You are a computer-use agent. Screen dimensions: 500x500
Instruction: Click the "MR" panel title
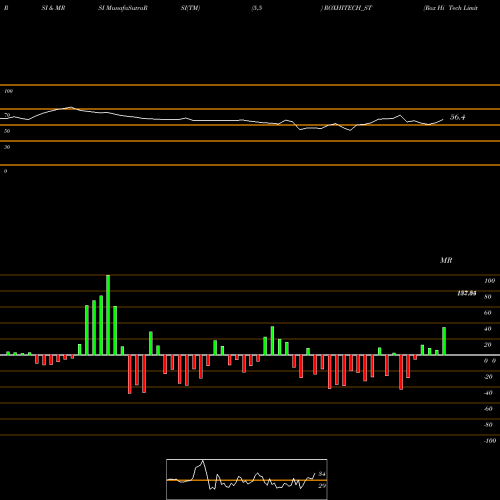coord(446,260)
